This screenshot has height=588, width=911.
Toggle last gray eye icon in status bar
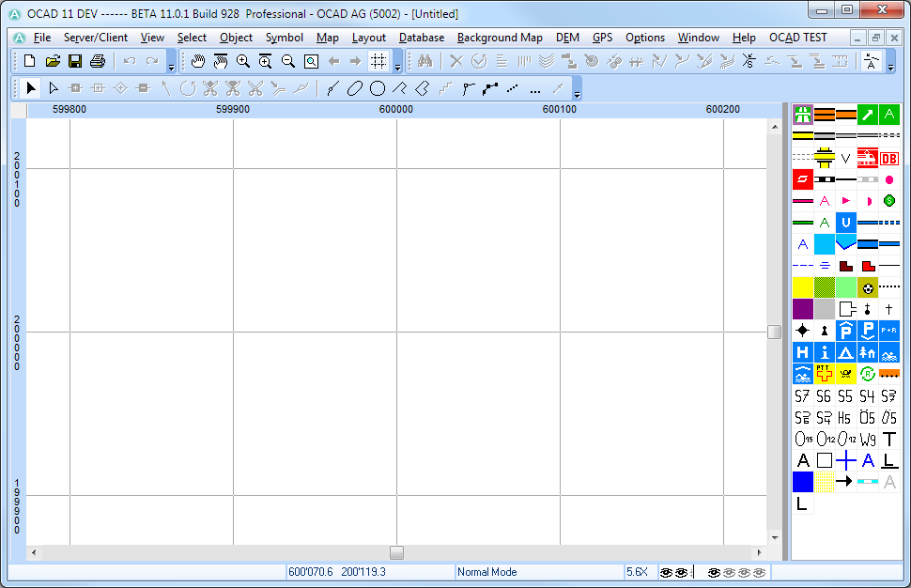760,572
